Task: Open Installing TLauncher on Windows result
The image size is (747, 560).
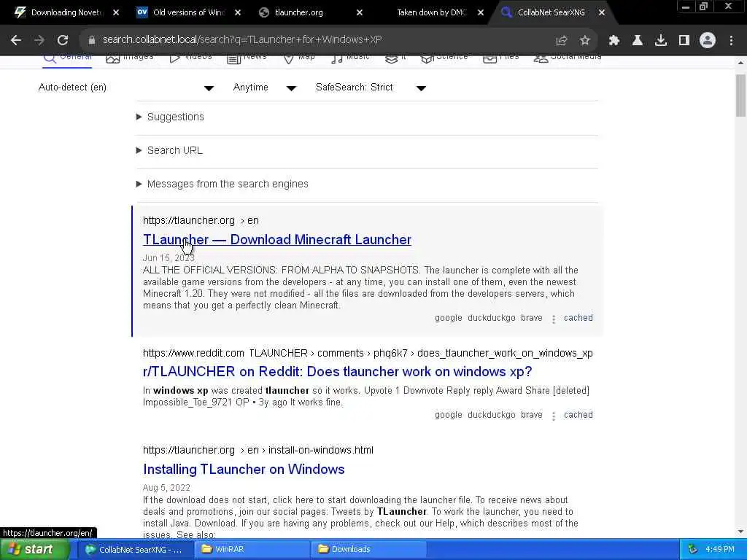Action: click(244, 469)
